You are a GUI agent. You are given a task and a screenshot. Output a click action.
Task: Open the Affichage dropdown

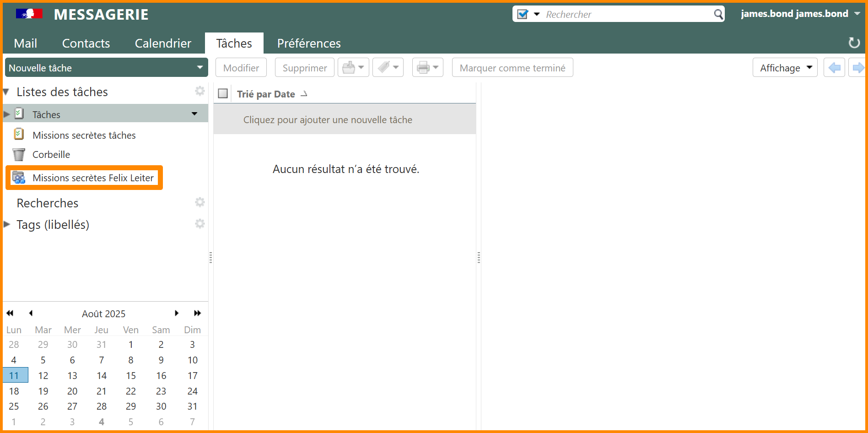point(785,68)
